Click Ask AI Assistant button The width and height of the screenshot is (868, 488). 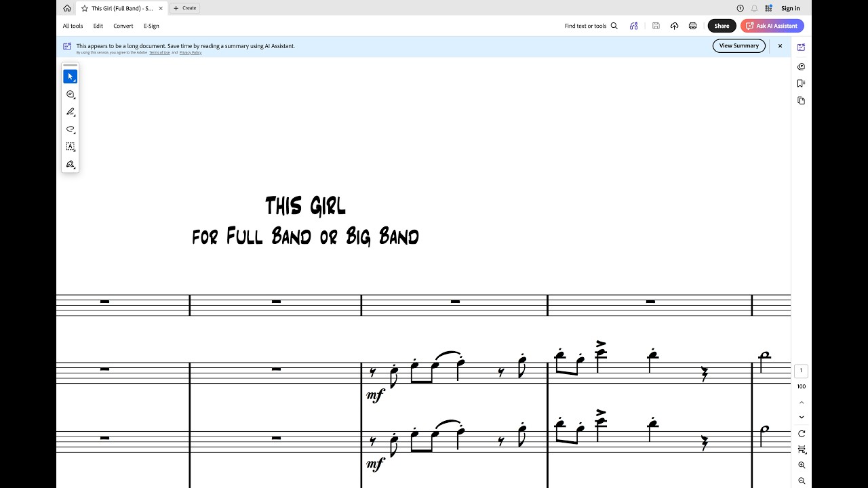click(x=772, y=26)
